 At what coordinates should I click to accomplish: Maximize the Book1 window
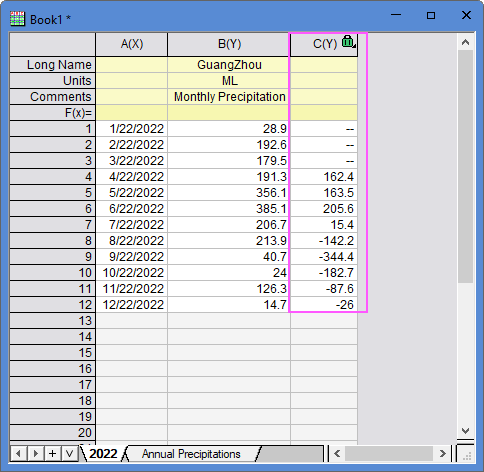coord(431,15)
